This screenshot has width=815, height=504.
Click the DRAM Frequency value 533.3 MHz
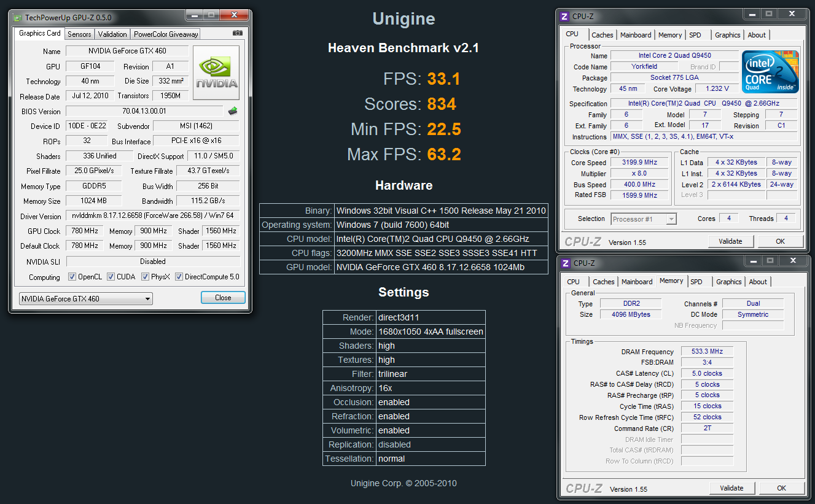pyautogui.click(x=708, y=352)
